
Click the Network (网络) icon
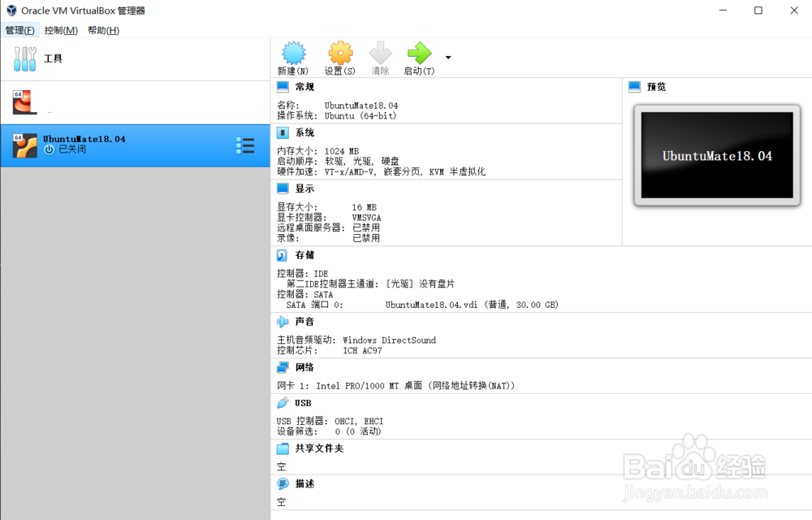pyautogui.click(x=283, y=367)
